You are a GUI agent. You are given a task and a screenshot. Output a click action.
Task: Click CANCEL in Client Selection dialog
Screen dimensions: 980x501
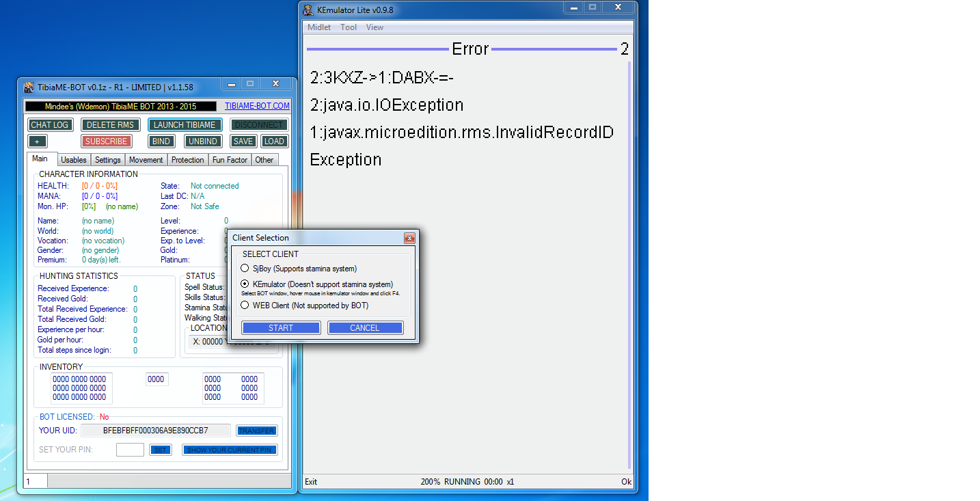click(365, 328)
